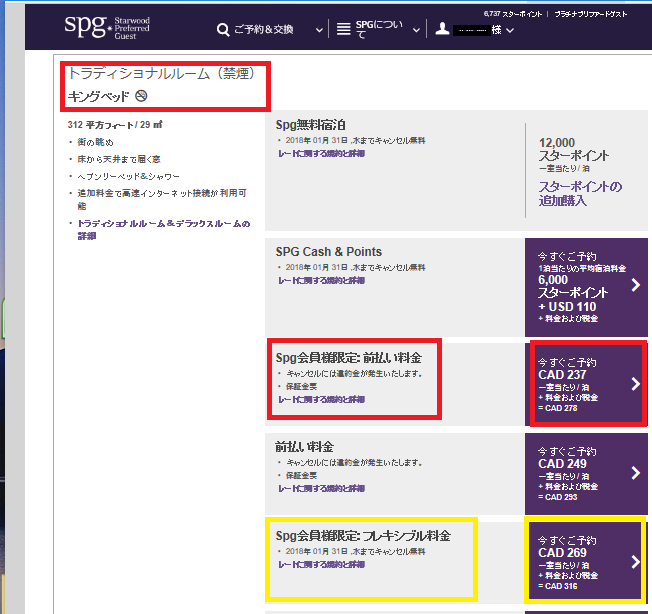
Task: Click the SPG Starwood Preferred Guest logo
Action: click(107, 27)
